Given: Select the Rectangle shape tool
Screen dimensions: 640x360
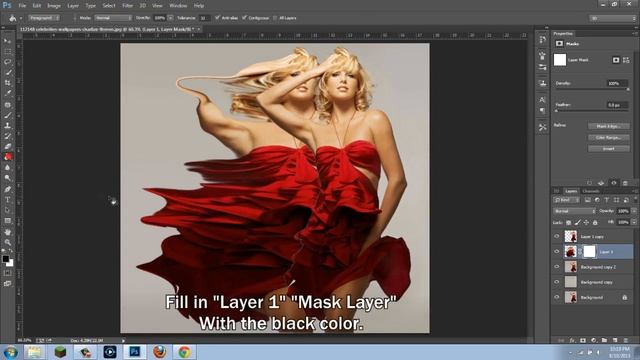Looking at the screenshot, I should click(x=7, y=221).
